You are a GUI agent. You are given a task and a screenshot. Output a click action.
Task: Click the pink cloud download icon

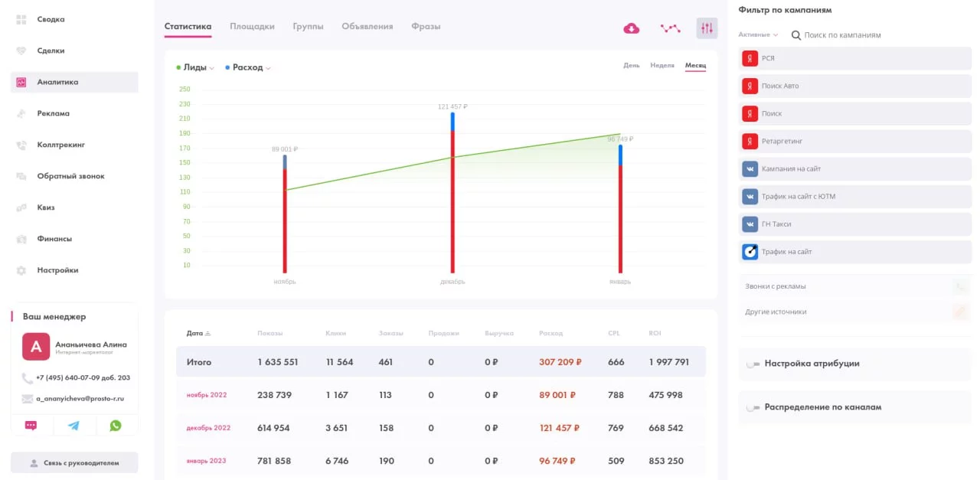pos(632,28)
